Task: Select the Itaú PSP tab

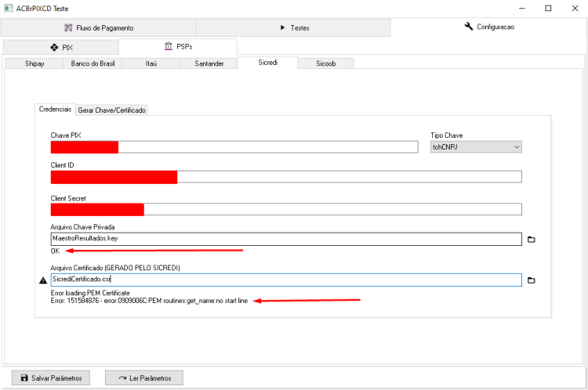Action: (x=151, y=63)
